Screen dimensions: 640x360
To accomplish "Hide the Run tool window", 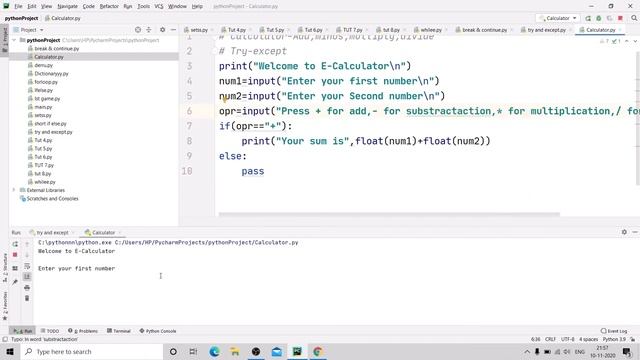I will click(635, 232).
